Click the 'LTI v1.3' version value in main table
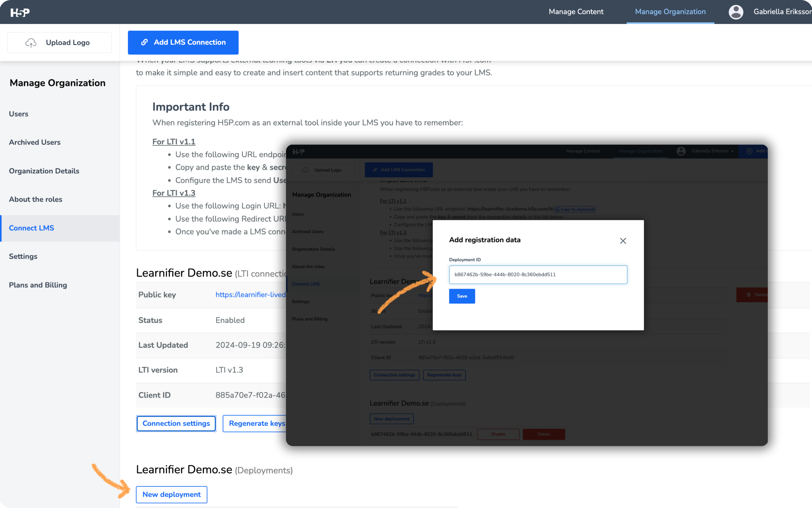 click(x=229, y=370)
